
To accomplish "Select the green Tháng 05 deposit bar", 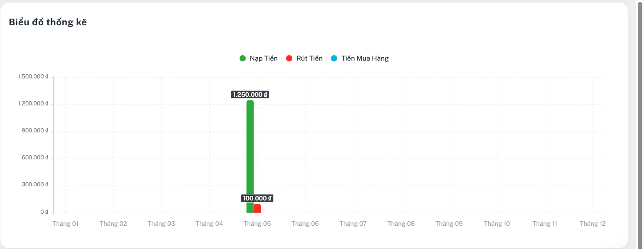I will coord(250,156).
